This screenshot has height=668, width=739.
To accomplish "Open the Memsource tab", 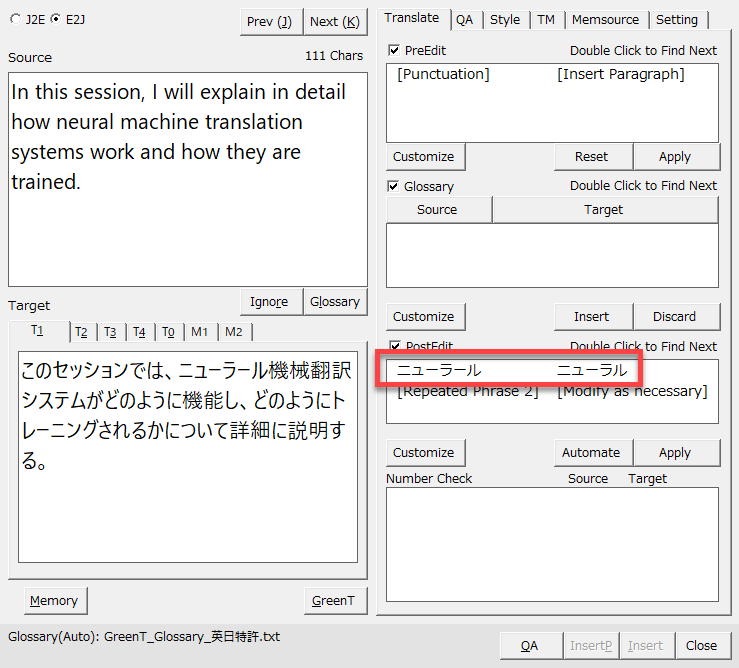I will (x=606, y=19).
